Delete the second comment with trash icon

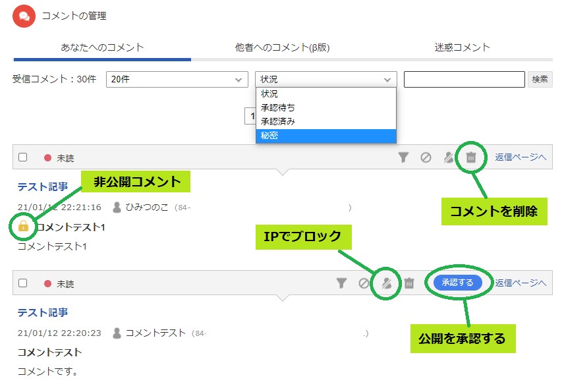click(x=409, y=283)
